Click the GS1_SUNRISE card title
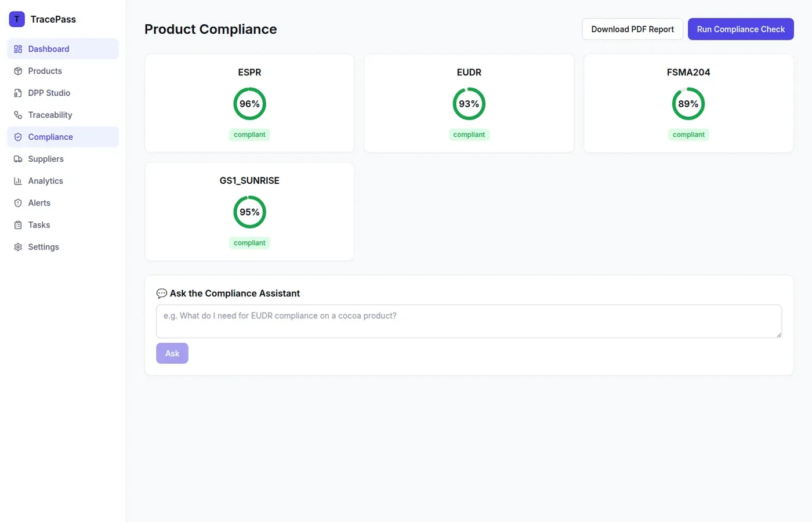The width and height of the screenshot is (812, 522). [249, 181]
